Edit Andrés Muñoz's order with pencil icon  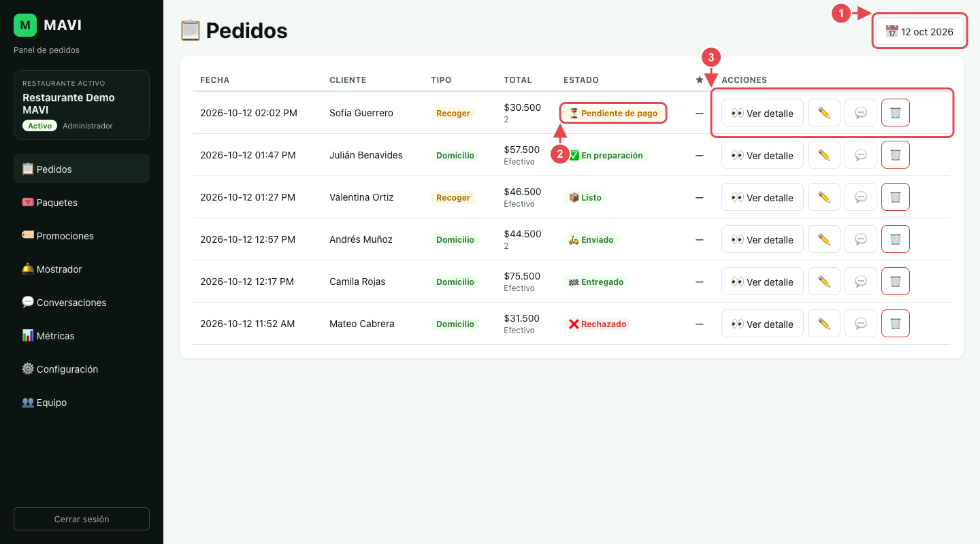[x=824, y=239]
